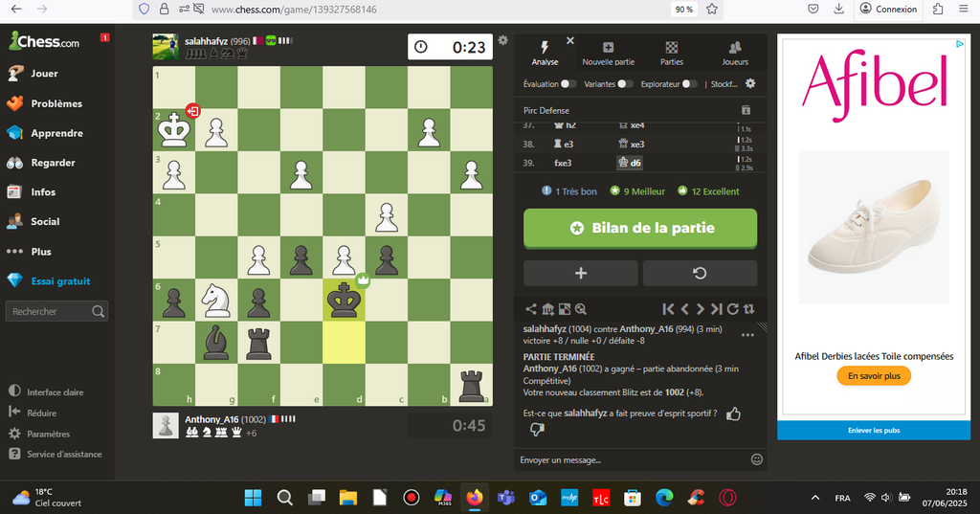The height and width of the screenshot is (514, 980).
Task: Click the thumbs down sportsmanship icon
Action: (x=537, y=430)
